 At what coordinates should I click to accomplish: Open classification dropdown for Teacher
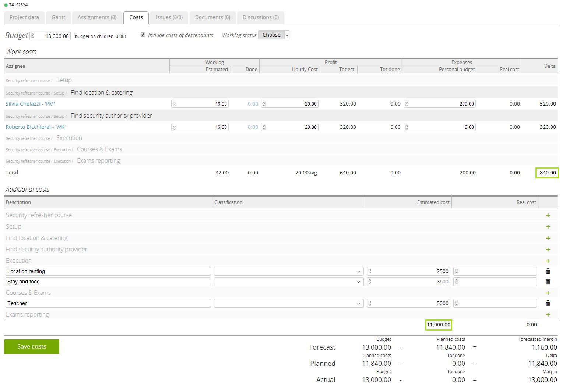(x=289, y=303)
